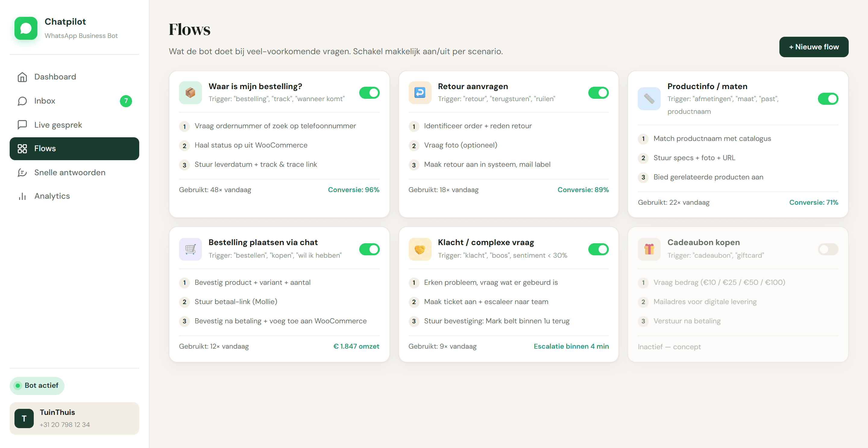The height and width of the screenshot is (448, 868).
Task: Toggle the Productinfo / maten flow switch
Action: 828,99
